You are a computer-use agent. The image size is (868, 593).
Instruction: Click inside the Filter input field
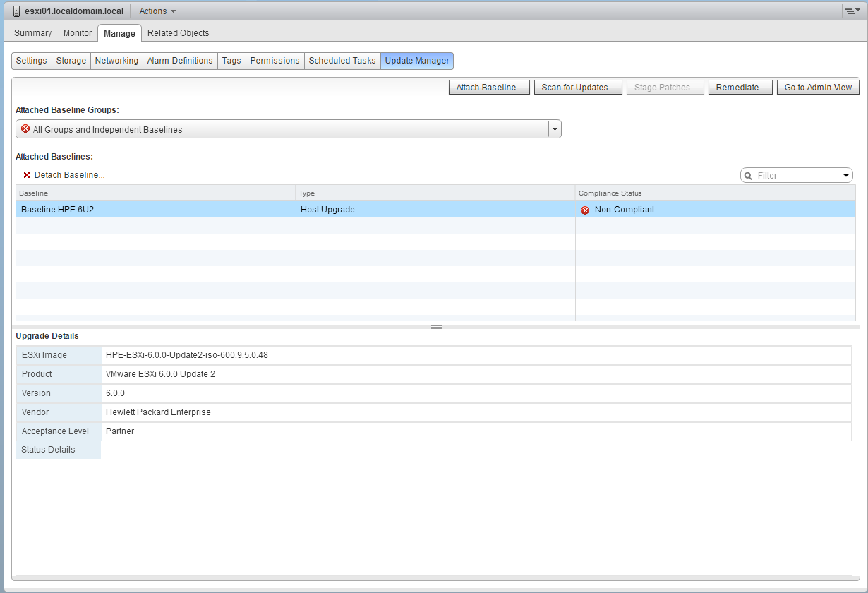[790, 174]
